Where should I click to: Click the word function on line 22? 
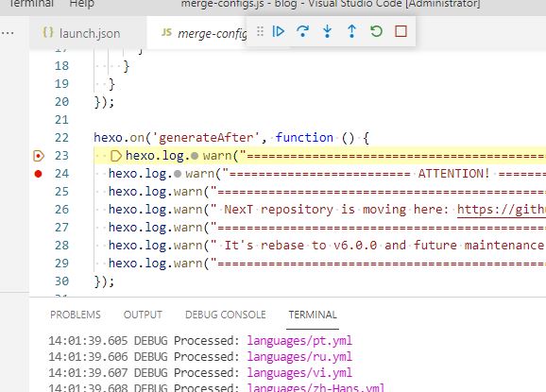[304, 138]
